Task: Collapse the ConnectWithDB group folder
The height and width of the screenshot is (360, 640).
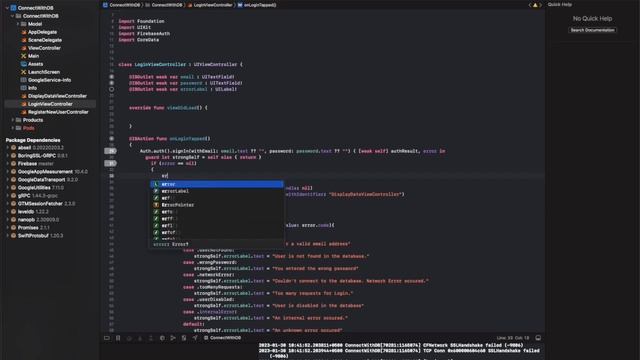Action: click(x=12, y=16)
